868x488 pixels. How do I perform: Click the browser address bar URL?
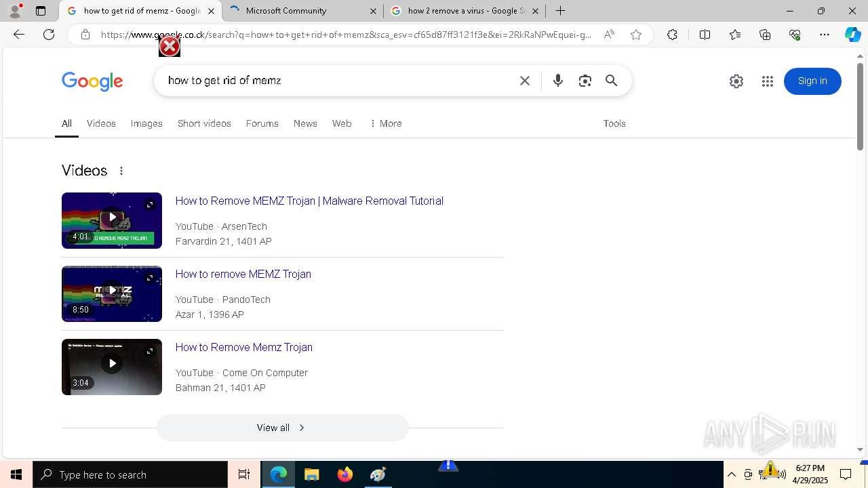[346, 35]
